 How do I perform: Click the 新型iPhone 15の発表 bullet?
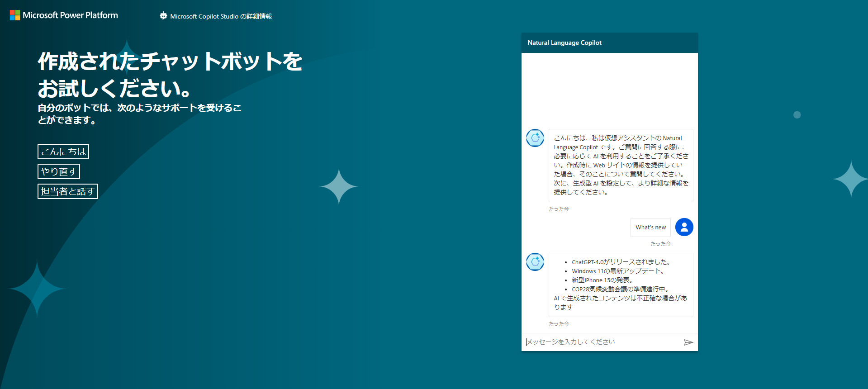tap(602, 280)
